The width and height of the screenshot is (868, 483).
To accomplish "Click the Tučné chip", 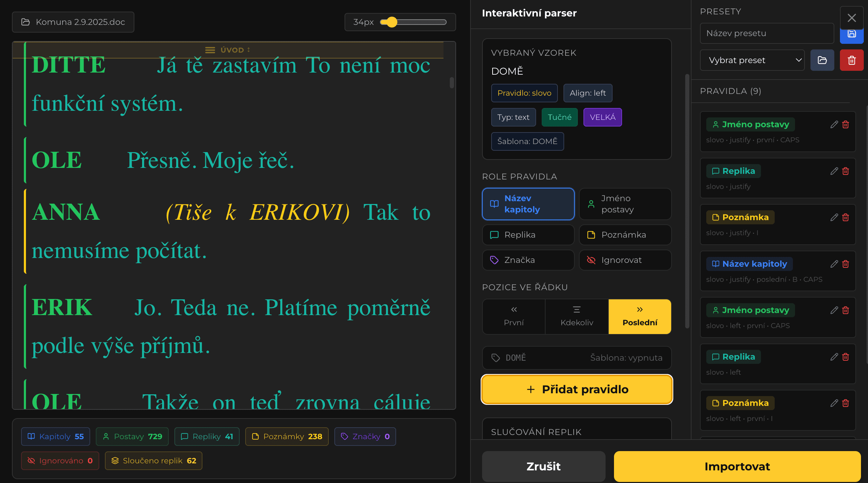I will click(560, 117).
